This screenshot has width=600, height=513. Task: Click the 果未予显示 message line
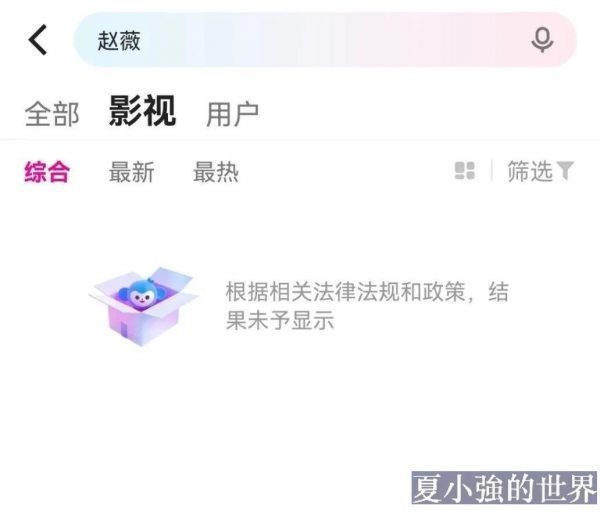pyautogui.click(x=280, y=320)
